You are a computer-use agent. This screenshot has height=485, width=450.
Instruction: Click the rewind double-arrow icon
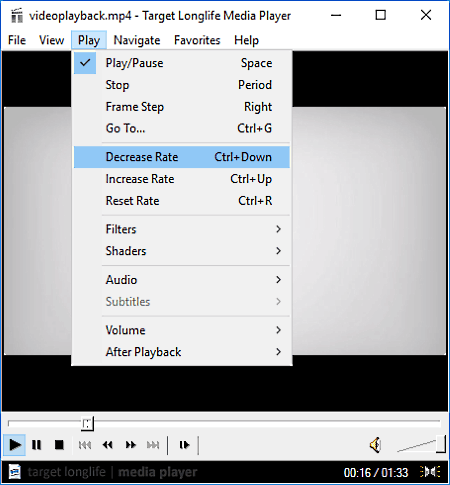tap(107, 445)
